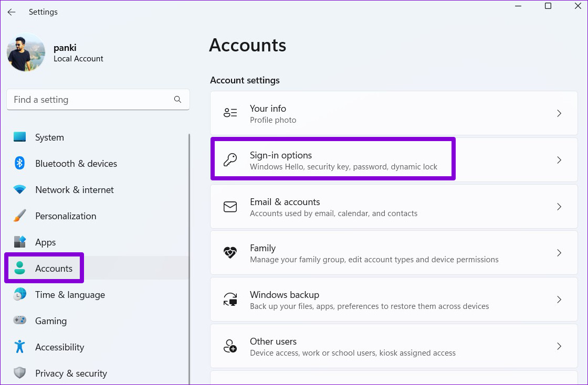Click the back arrow next to Settings
Screen dimensions: 588x385
(12, 12)
